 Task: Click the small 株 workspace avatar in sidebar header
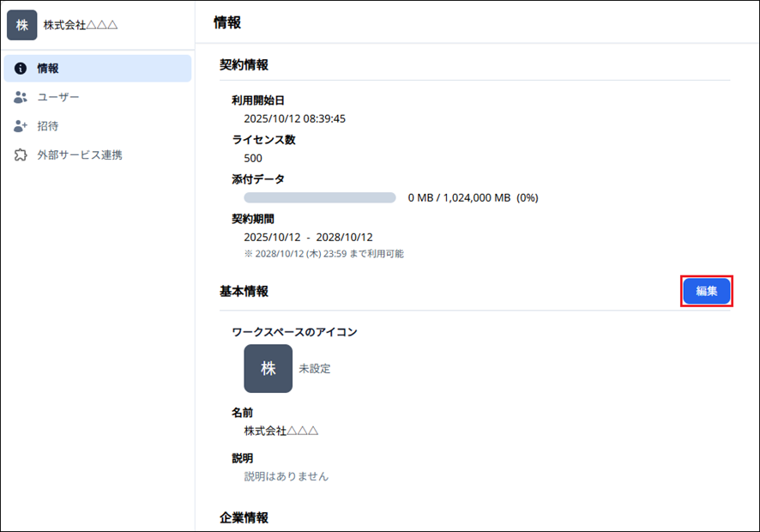(22, 25)
